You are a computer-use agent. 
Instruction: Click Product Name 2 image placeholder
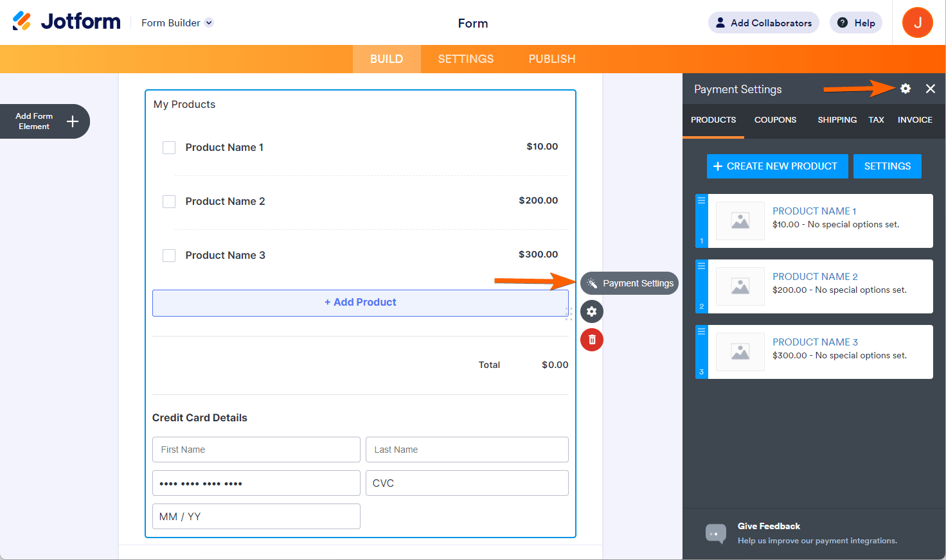coord(740,286)
